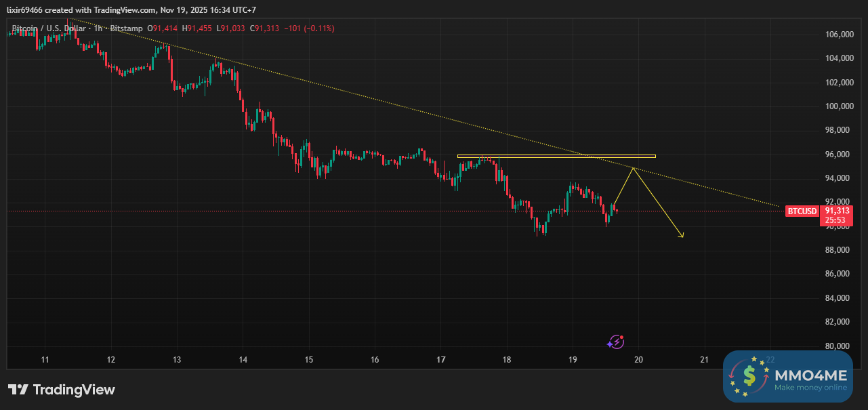Viewport: 868px width, 410px height.
Task: Click the 102,000 price axis label
Action: (838, 83)
